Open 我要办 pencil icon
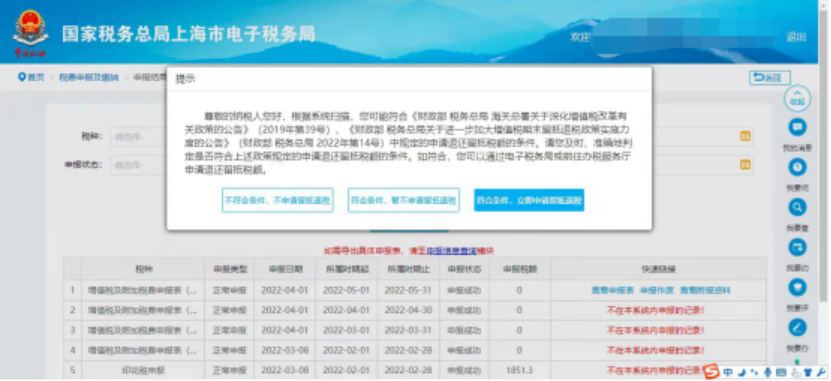The image size is (831, 381). [797, 327]
